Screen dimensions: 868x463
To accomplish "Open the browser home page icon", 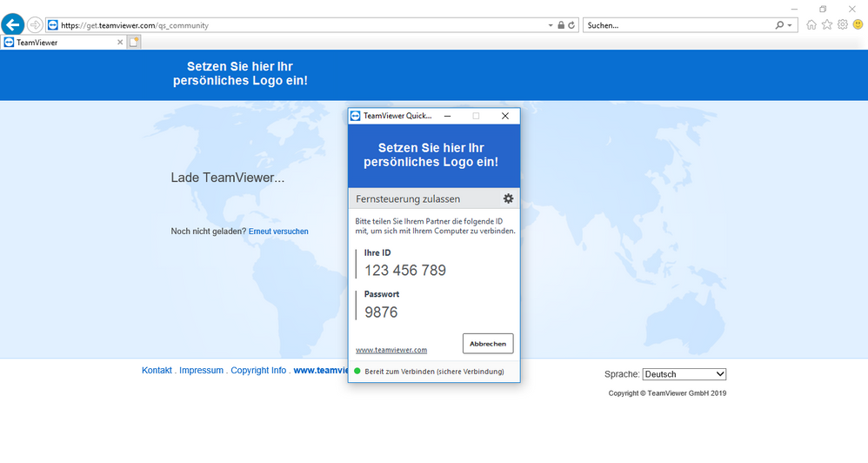I will point(811,24).
